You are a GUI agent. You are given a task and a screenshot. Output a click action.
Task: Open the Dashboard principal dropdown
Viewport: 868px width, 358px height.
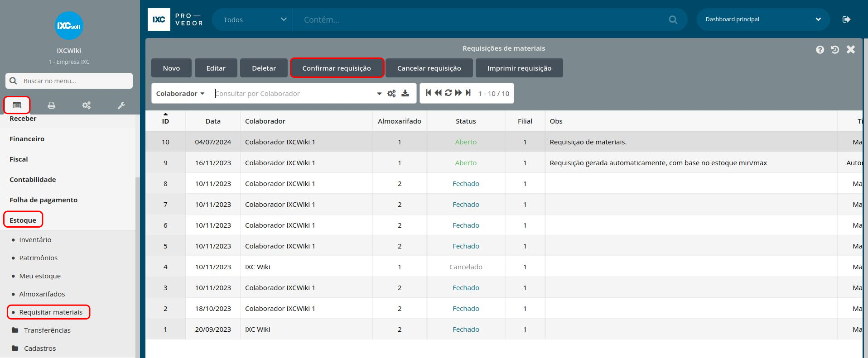[763, 19]
